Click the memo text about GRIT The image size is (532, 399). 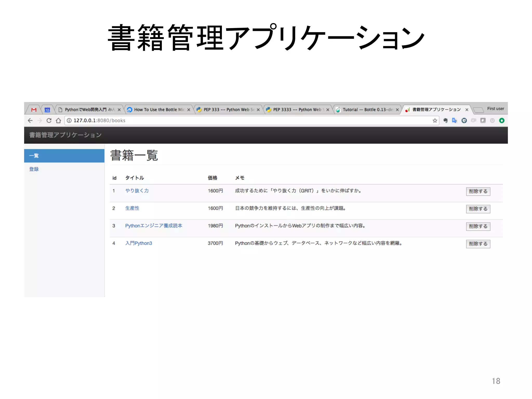point(298,191)
